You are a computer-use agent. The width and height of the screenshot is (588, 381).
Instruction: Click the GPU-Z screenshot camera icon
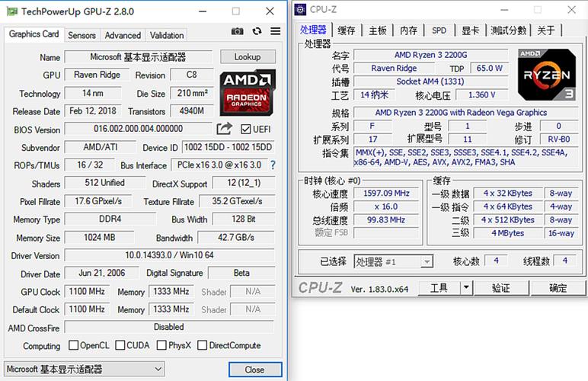click(237, 31)
